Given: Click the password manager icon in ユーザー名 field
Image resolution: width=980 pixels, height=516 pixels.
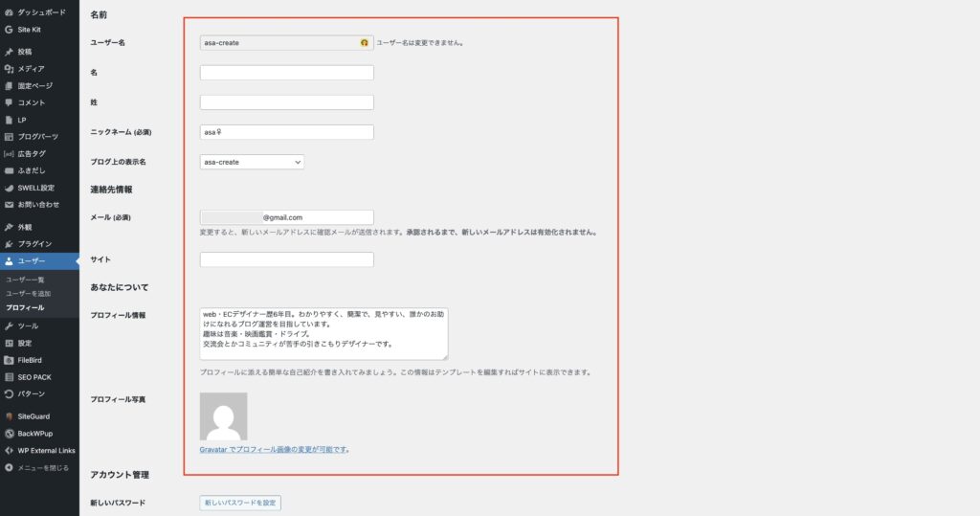Looking at the screenshot, I should pos(364,43).
